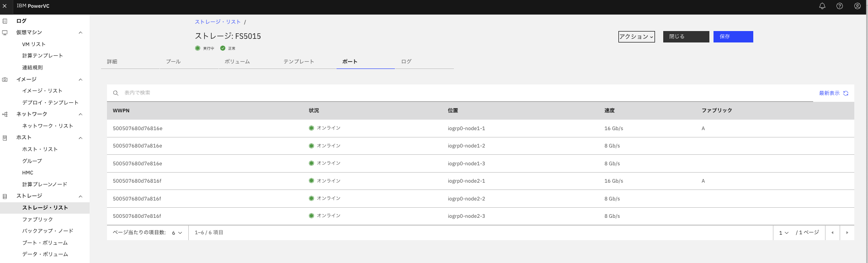Open the help question mark icon
Image resolution: width=868 pixels, height=263 pixels.
click(840, 6)
